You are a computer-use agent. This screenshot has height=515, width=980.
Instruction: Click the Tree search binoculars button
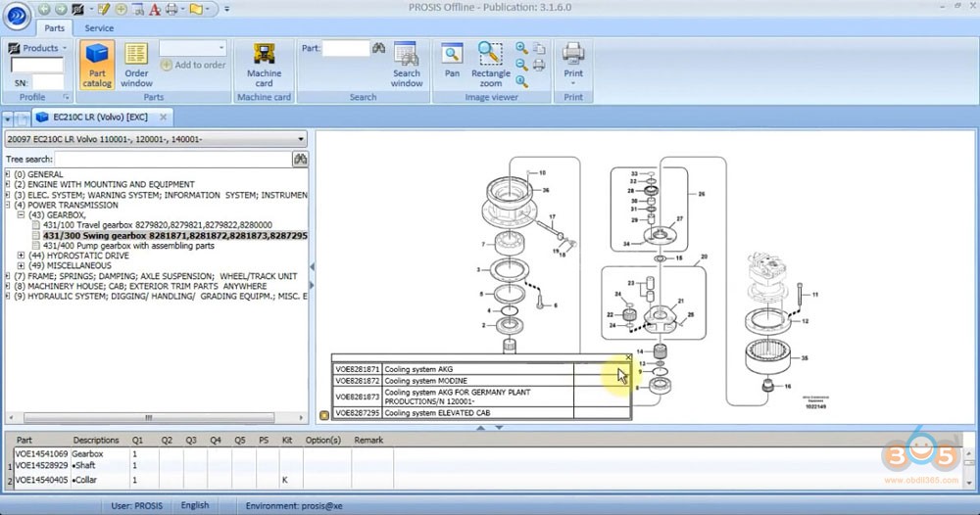tap(300, 160)
